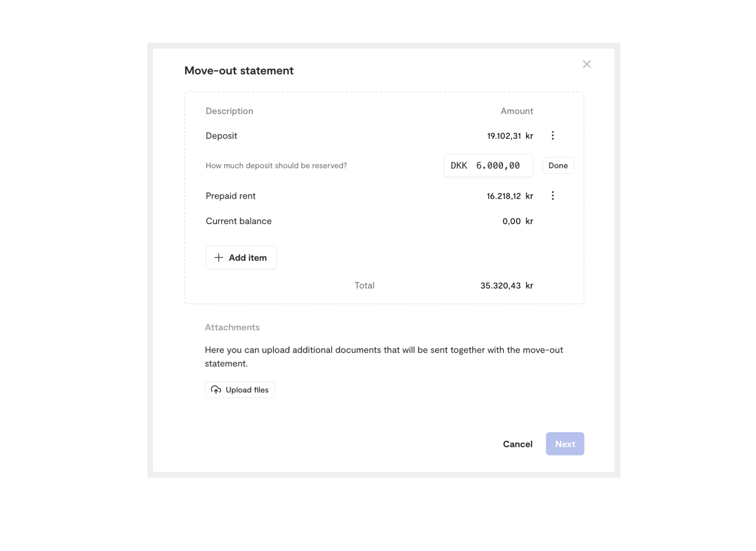Click the prepaid rent amount 16.218,12 kr
The height and width of the screenshot is (551, 756).
point(510,196)
